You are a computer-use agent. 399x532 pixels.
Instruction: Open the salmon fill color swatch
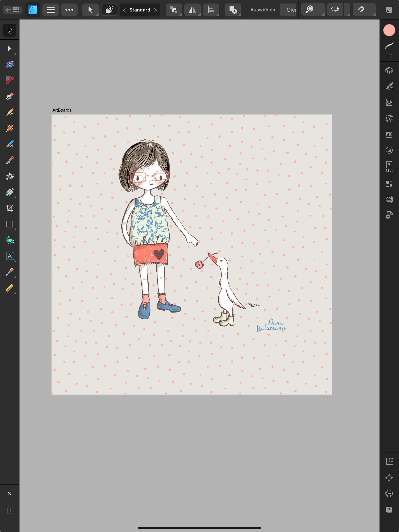coord(389,30)
